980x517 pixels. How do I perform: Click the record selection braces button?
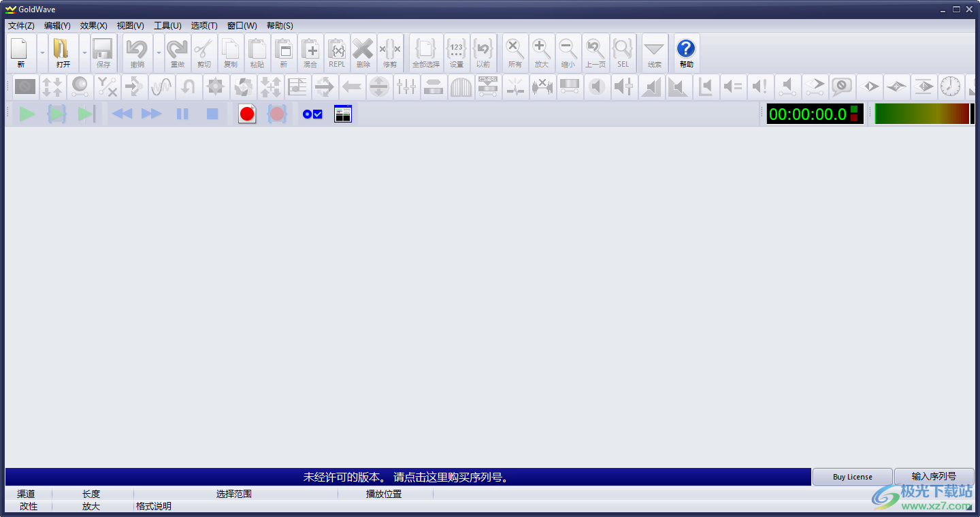click(277, 114)
